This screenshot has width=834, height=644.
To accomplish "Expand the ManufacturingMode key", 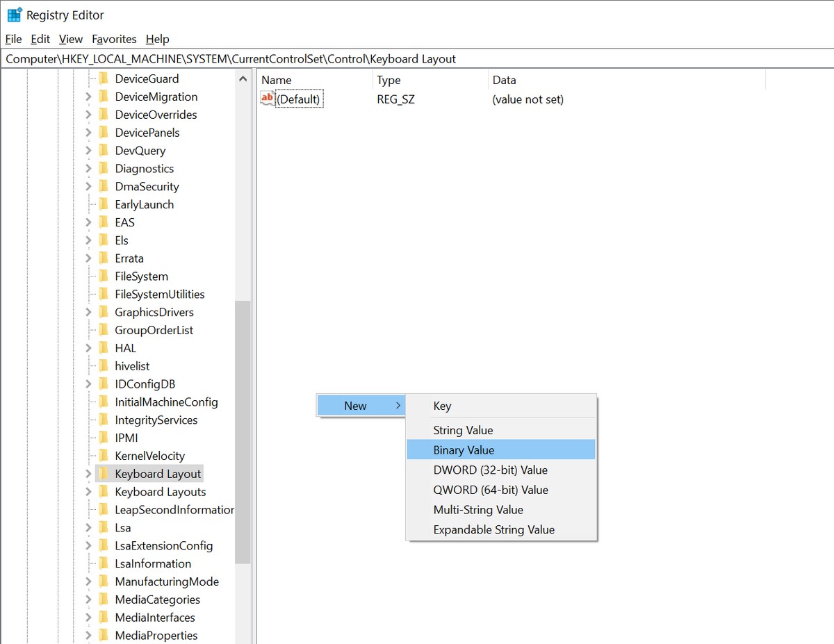I will (88, 581).
